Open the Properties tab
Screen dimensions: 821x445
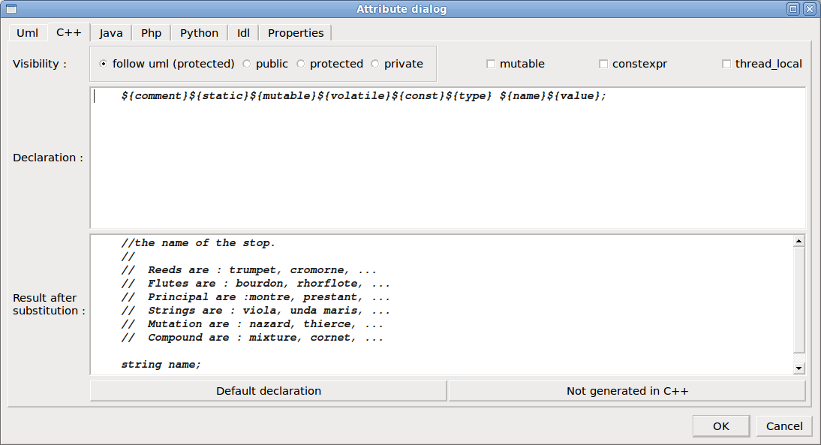point(296,33)
